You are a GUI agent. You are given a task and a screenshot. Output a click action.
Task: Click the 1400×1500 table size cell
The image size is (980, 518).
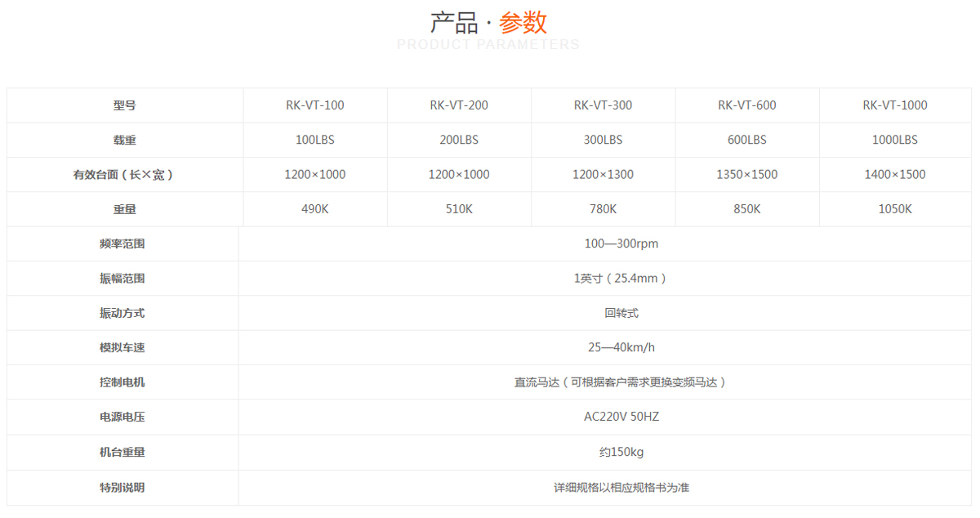click(895, 174)
